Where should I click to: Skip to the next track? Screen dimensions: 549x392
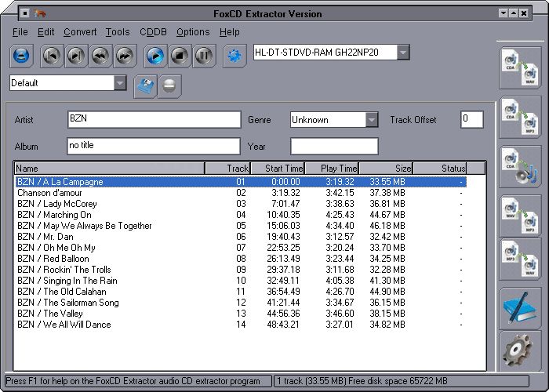76,56
